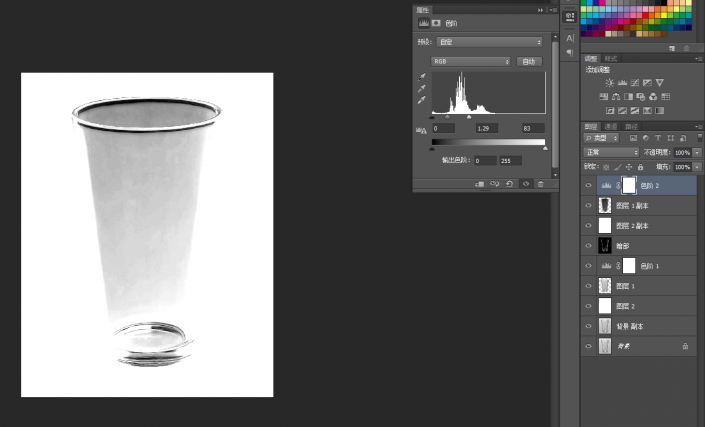Add a Color Lookup adjustment
Viewport: 705px width, 427px height.
[666, 97]
